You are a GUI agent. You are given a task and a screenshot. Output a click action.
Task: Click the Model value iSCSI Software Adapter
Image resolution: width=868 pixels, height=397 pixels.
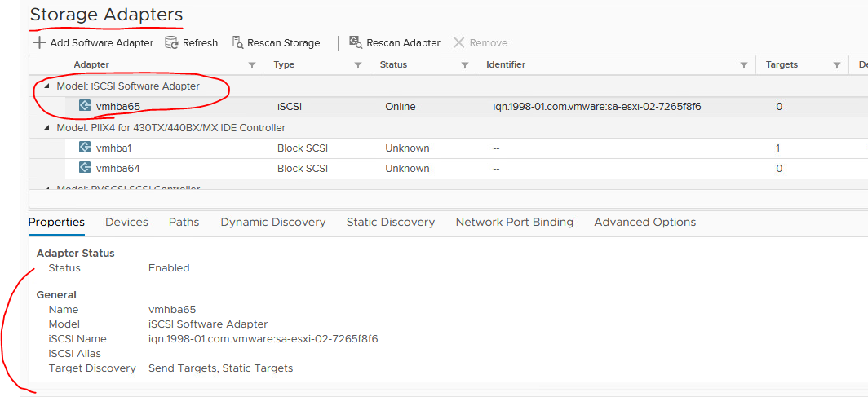coord(207,324)
